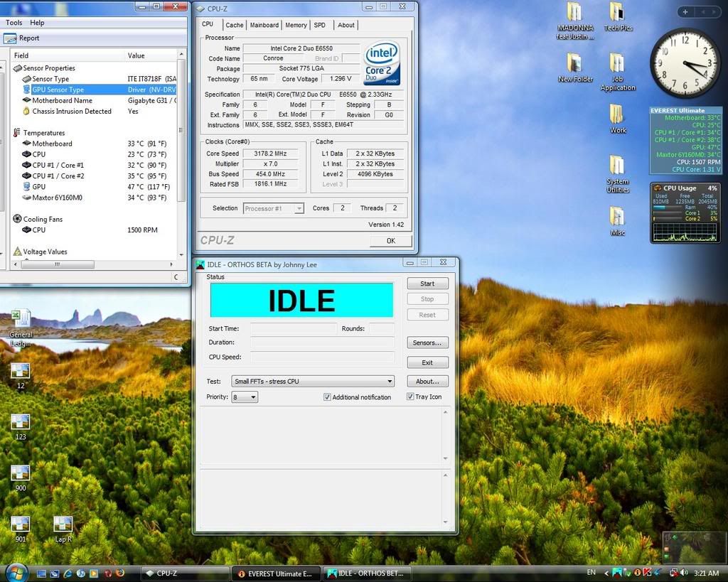Click the Sensors... button
The width and height of the screenshot is (728, 582).
click(427, 343)
